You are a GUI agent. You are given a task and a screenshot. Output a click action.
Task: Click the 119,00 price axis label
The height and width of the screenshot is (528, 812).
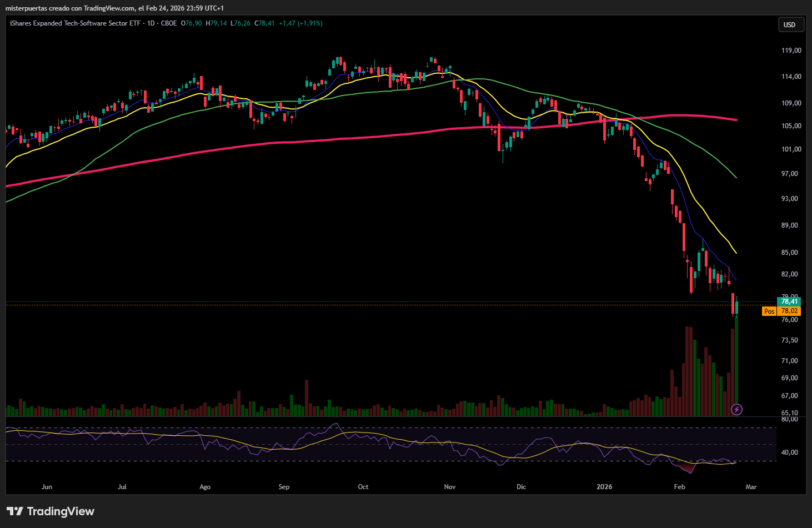pyautogui.click(x=791, y=51)
